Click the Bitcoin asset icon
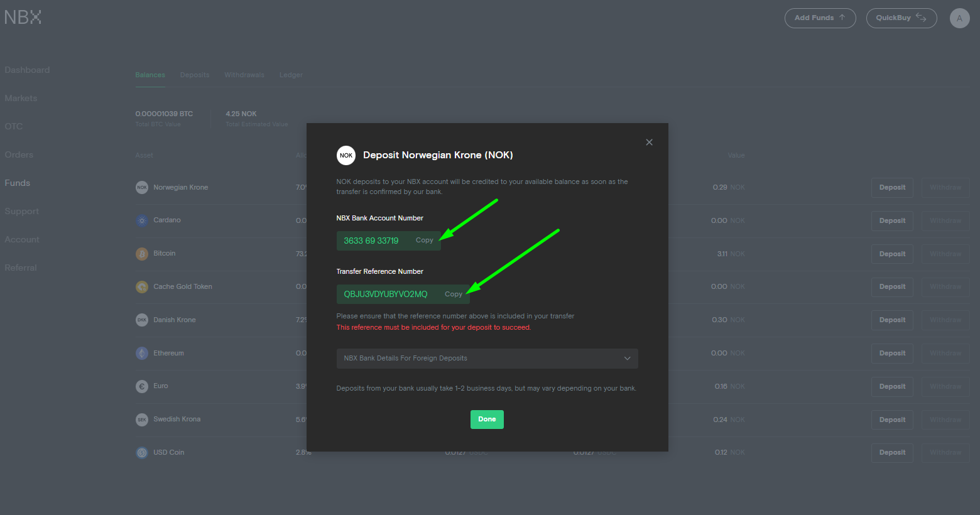Image resolution: width=980 pixels, height=515 pixels. (142, 254)
